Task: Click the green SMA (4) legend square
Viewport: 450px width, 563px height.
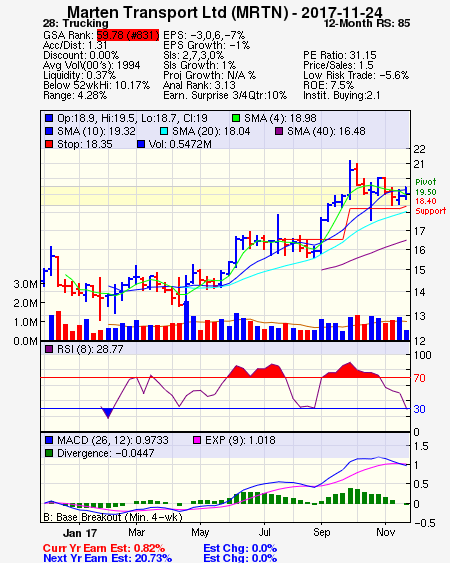Action: [236, 118]
